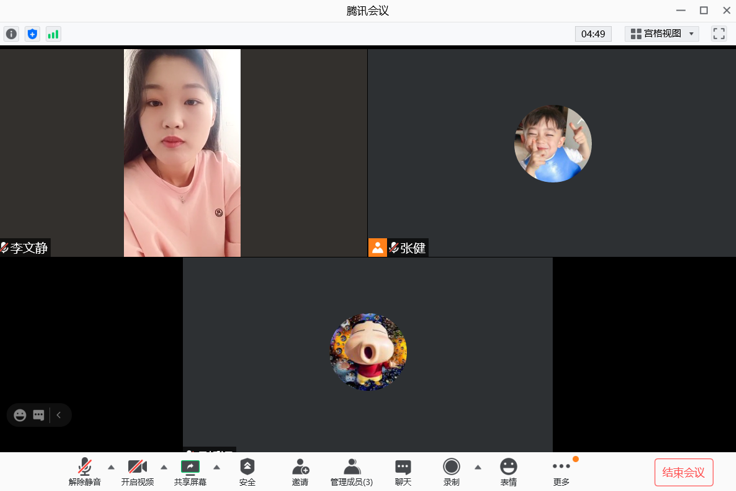Open the 管理成员(3) member list
The image size is (736, 491).
[351, 472]
